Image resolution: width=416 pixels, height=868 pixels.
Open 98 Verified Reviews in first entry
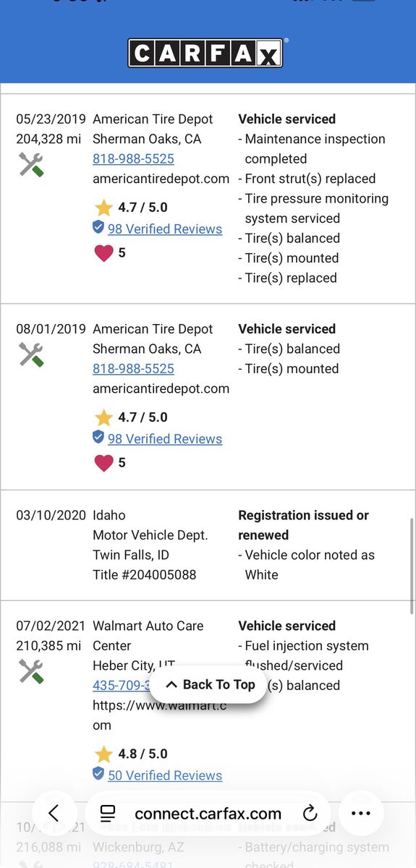(165, 229)
